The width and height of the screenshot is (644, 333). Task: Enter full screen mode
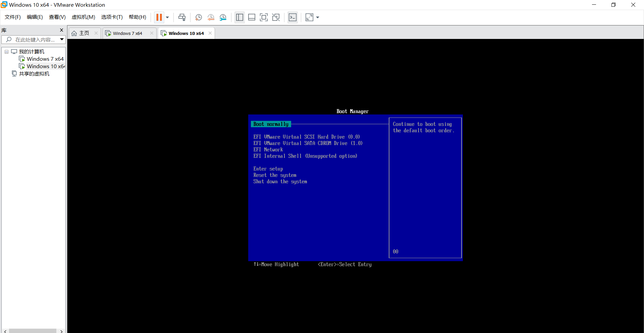click(x=264, y=17)
